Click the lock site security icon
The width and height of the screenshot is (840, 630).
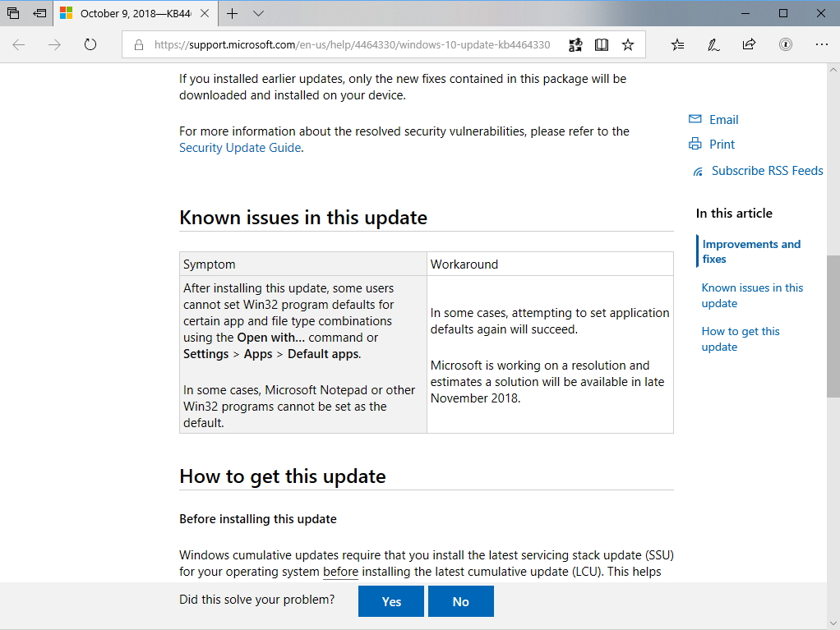[x=139, y=45]
